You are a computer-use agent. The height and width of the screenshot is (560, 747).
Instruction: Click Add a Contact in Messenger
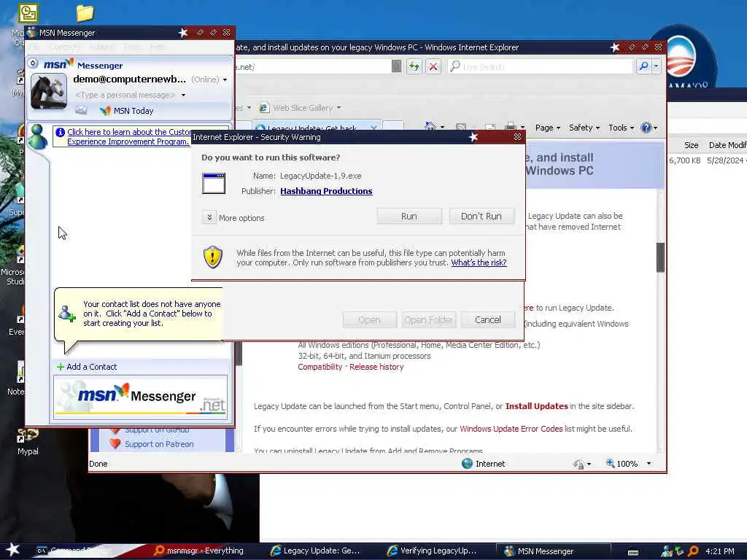87,367
